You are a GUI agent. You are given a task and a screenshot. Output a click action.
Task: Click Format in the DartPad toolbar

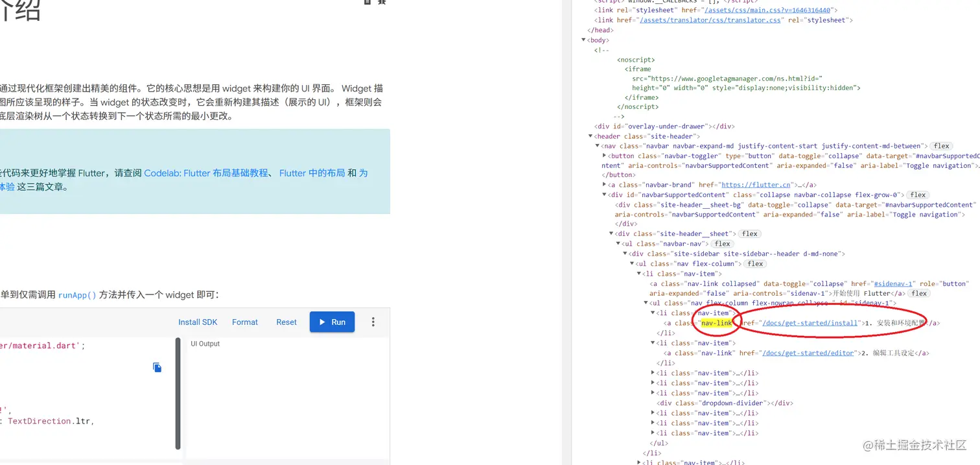coord(245,322)
